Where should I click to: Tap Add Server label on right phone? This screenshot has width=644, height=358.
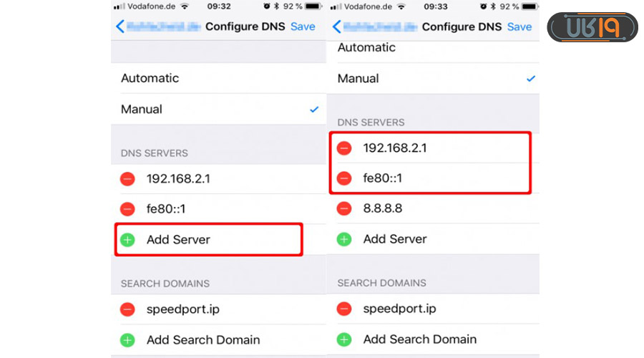(x=394, y=239)
